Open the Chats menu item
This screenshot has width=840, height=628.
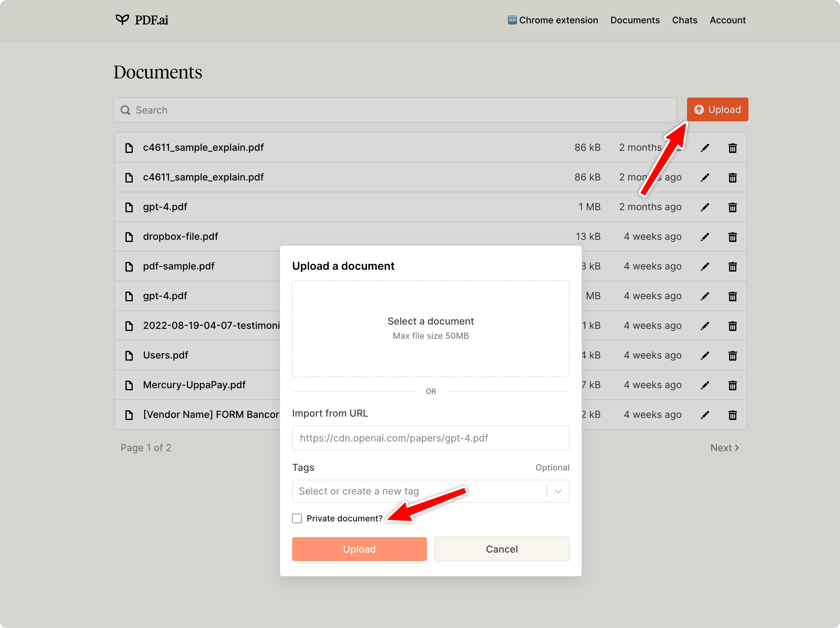(684, 20)
